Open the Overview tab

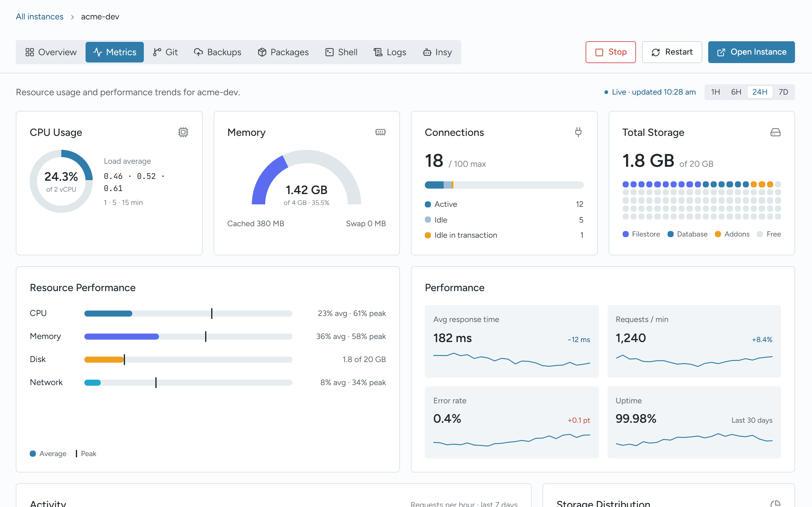pos(51,52)
